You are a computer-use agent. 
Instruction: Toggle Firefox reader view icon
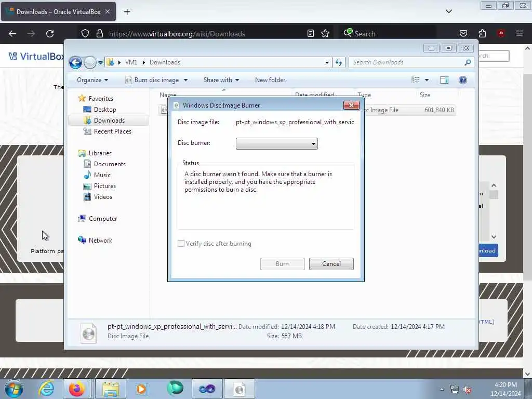pyautogui.click(x=311, y=33)
